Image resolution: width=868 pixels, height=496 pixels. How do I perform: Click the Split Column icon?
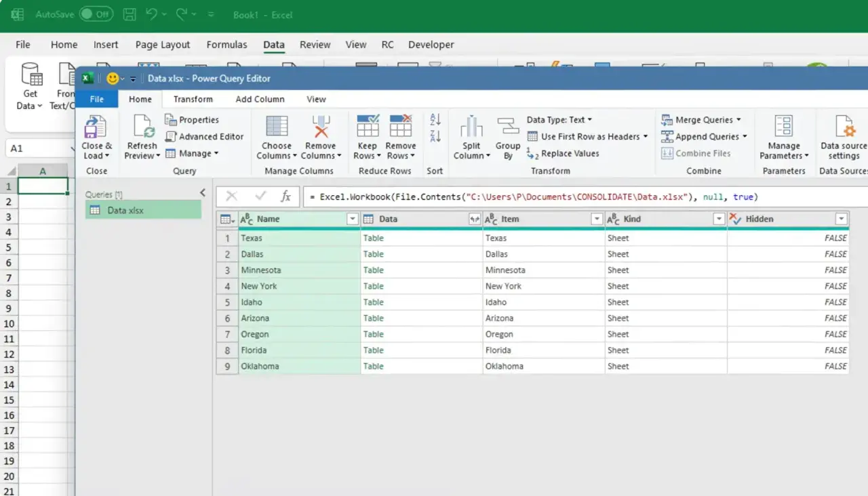coord(471,127)
